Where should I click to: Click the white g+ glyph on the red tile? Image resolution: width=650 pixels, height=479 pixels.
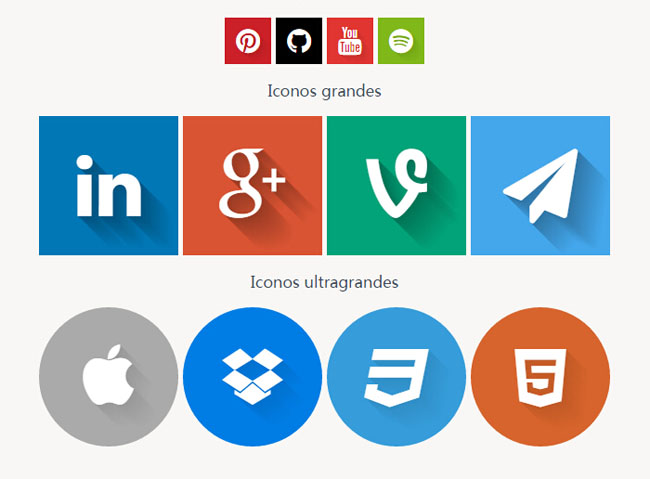tap(252, 183)
